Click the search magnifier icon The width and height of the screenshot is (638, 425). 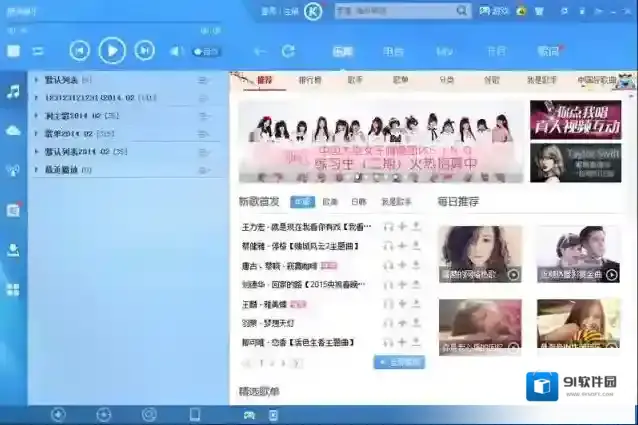463,11
